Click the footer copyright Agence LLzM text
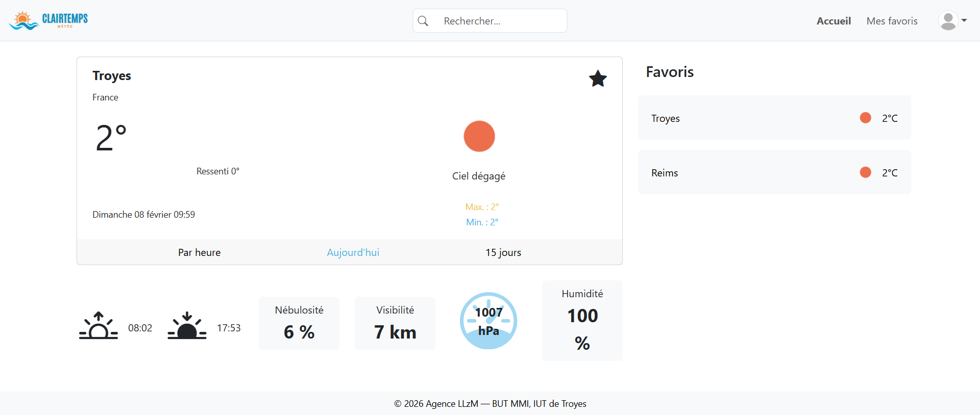The image size is (980, 415). point(490,404)
